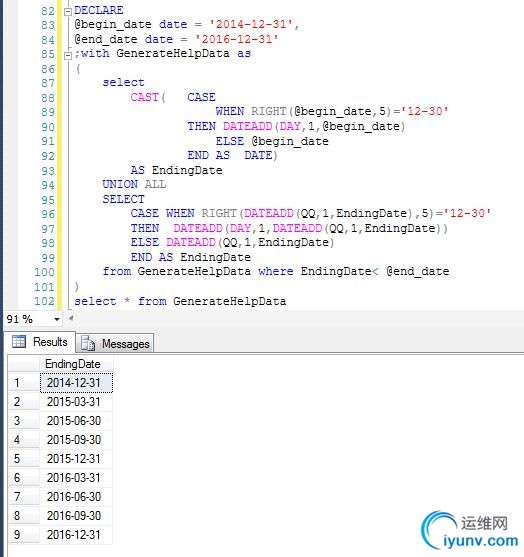Open the 91 % zoom dropdown
Image resolution: width=524 pixels, height=557 pixels.
tap(56, 319)
